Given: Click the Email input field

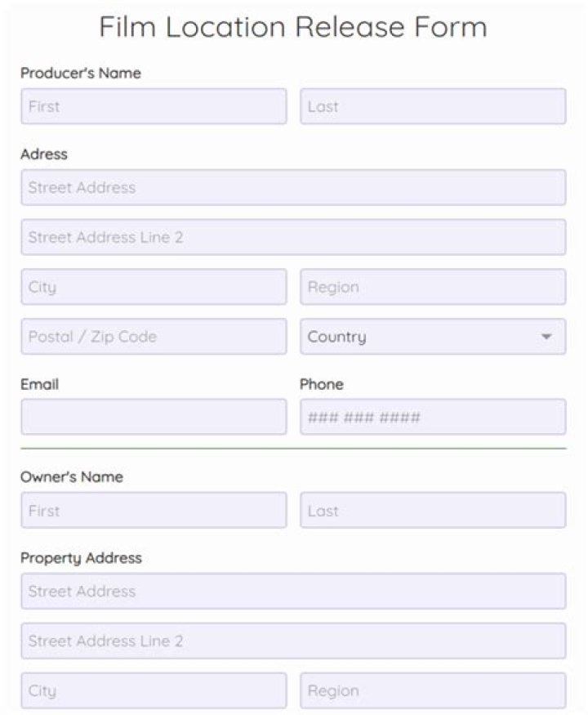Looking at the screenshot, I should pyautogui.click(x=154, y=417).
